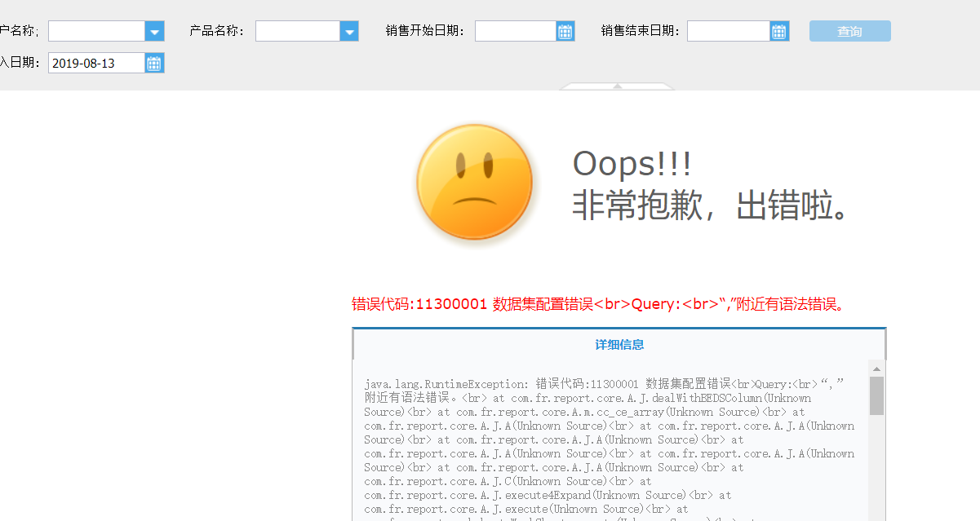980x521 pixels.
Task: Click the 详细信息 details header
Action: (x=619, y=345)
